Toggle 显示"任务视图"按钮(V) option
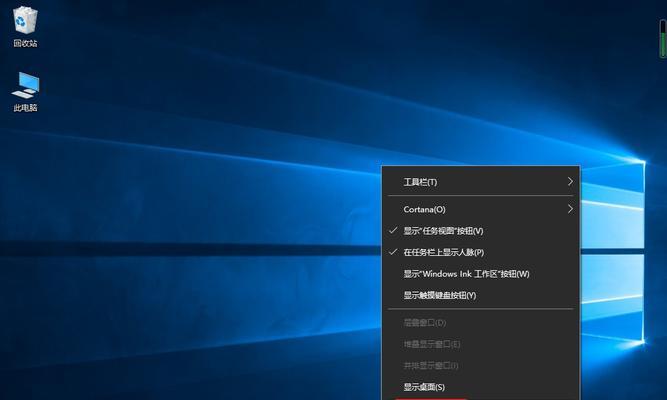The image size is (667, 400). 481,231
